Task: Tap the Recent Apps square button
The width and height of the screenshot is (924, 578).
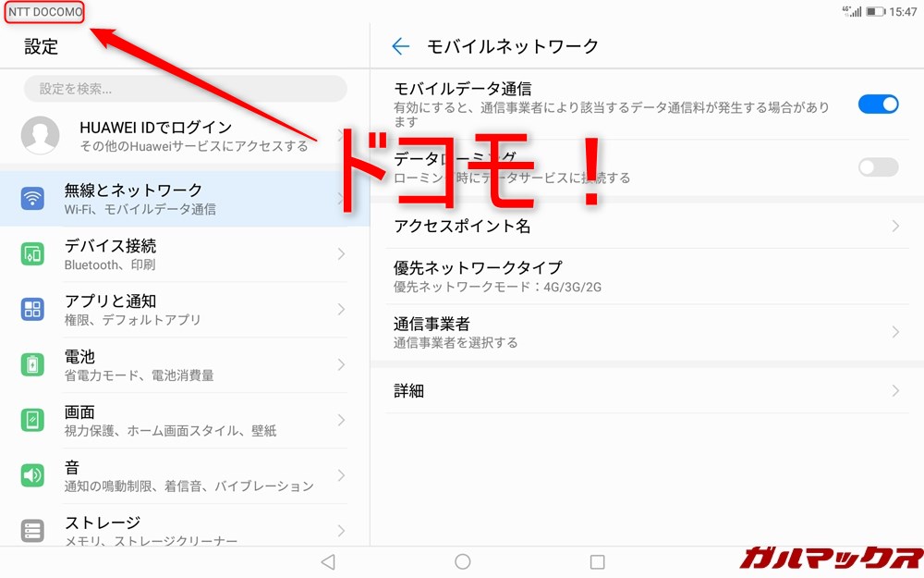Action: pyautogui.click(x=597, y=561)
